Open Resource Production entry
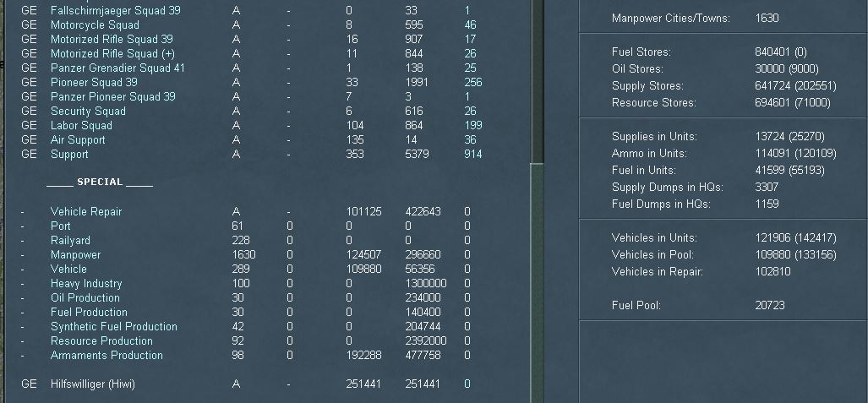This screenshot has width=868, height=403. point(101,341)
